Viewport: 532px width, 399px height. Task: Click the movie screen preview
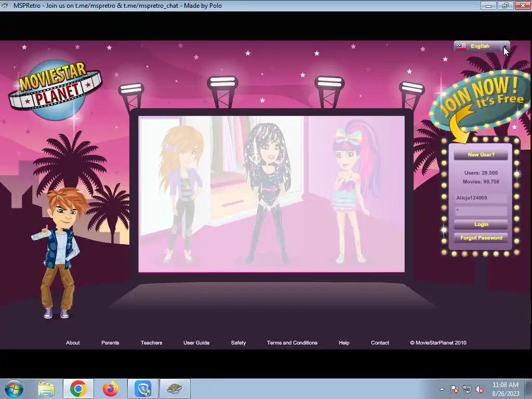coord(271,194)
